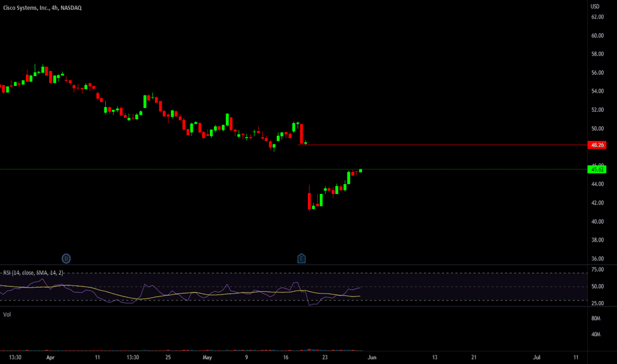Click the Vol indicator label
Viewport: 617px width, 364px height.
tap(7, 314)
